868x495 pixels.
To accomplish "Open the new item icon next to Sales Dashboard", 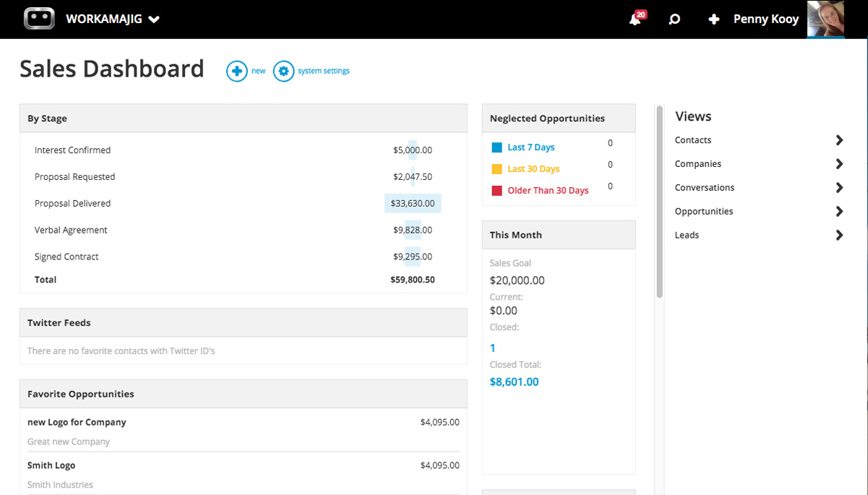I will coord(238,71).
